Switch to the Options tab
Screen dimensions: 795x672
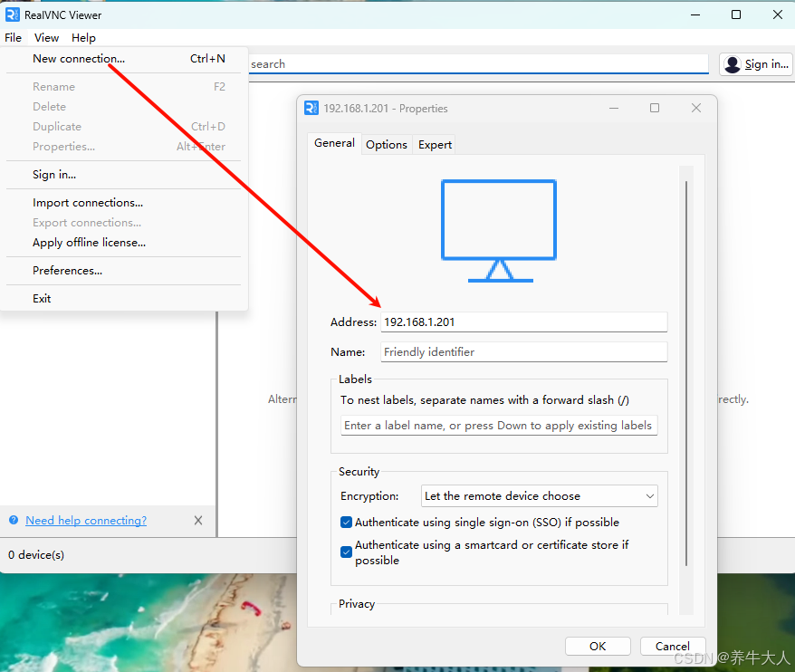387,145
